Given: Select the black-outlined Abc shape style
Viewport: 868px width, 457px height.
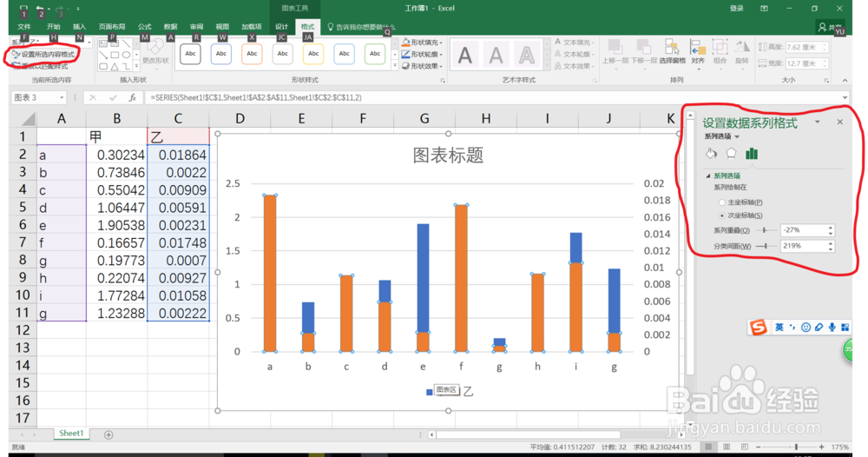Looking at the screenshot, I should pos(190,54).
